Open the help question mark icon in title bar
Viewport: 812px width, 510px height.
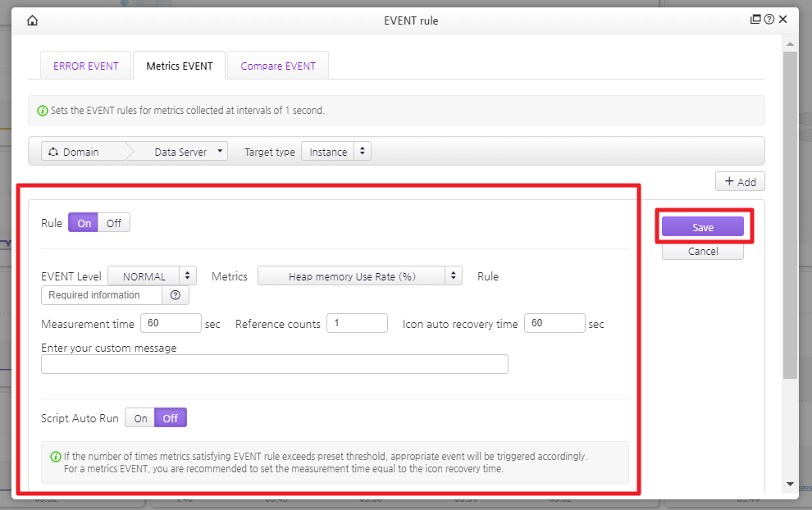(x=769, y=20)
